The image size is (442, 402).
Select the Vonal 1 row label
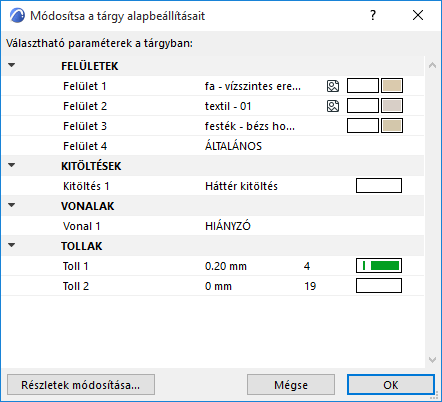click(x=82, y=226)
